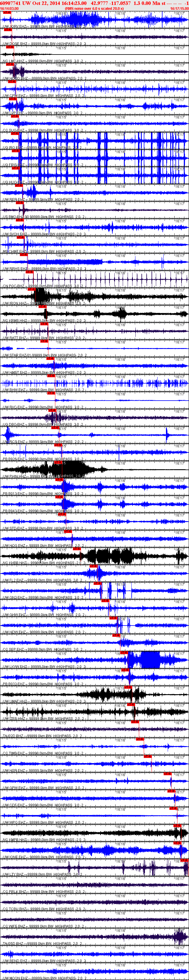The width and height of the screenshot is (189, 980).
Task: Click the UW GPW EHZ station label
Action: click(44, 788)
